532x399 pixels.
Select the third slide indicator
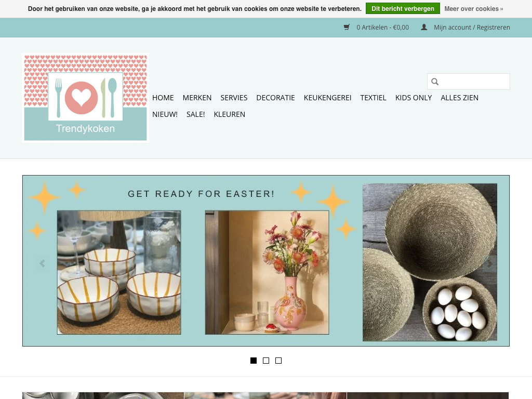[278, 361]
